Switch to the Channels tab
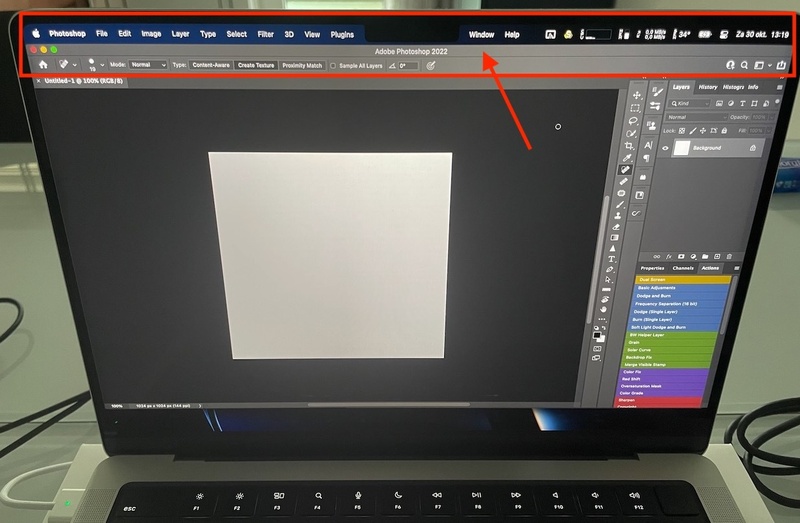Screen dimensions: 800x523 (683, 268)
